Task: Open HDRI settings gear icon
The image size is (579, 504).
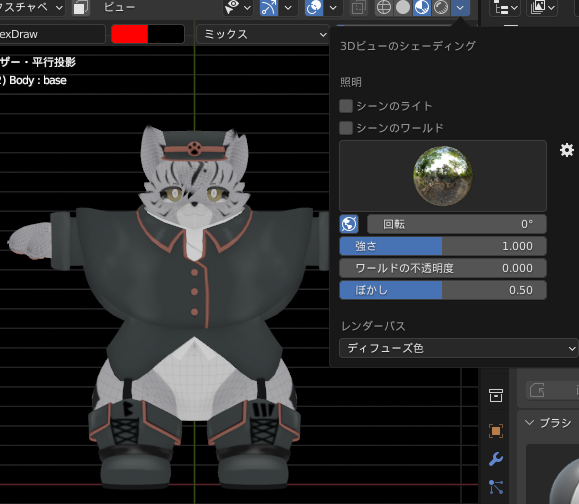Action: [x=567, y=150]
